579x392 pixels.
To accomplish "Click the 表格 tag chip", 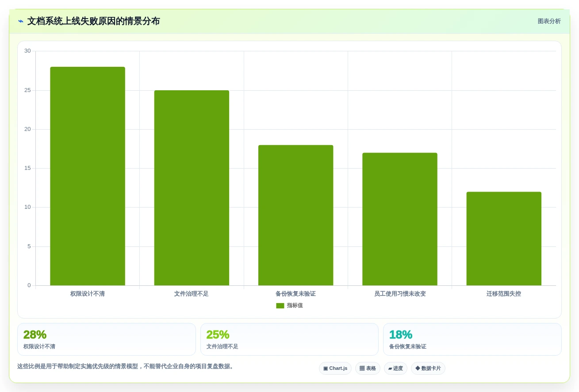I will (368, 369).
